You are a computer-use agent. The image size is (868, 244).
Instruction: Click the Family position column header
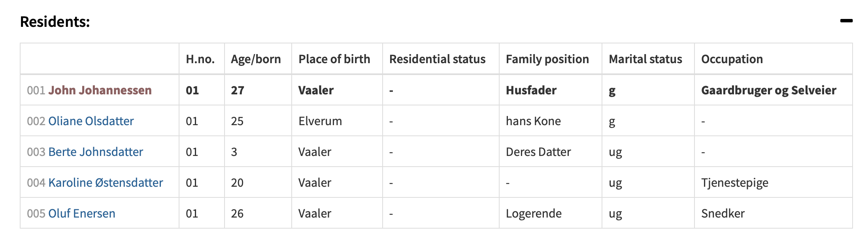pyautogui.click(x=547, y=59)
